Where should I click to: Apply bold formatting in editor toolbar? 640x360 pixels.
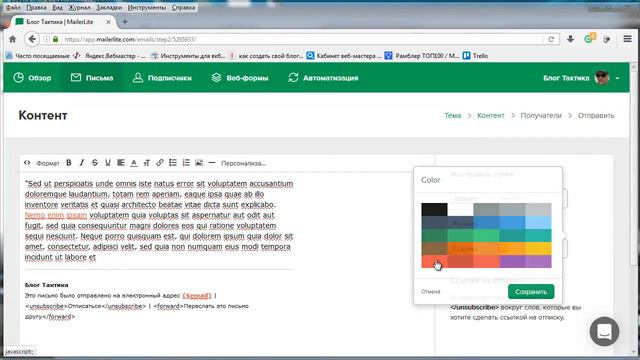coord(69,163)
